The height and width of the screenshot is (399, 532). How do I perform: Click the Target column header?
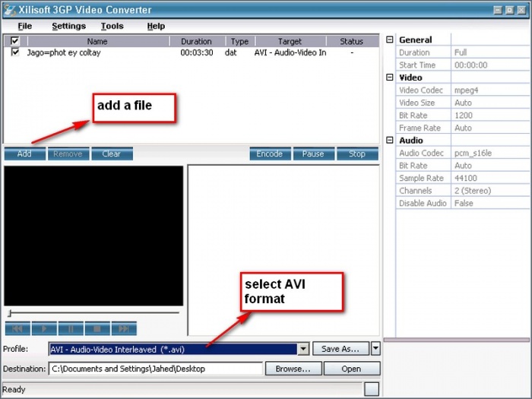point(290,41)
